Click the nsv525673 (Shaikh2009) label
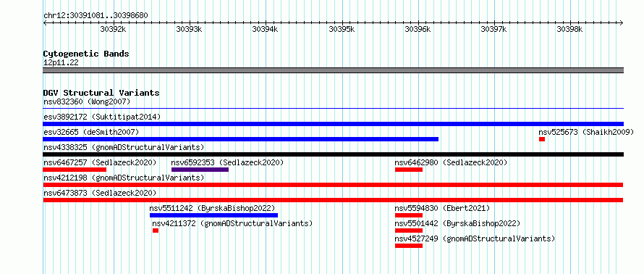 (586, 132)
